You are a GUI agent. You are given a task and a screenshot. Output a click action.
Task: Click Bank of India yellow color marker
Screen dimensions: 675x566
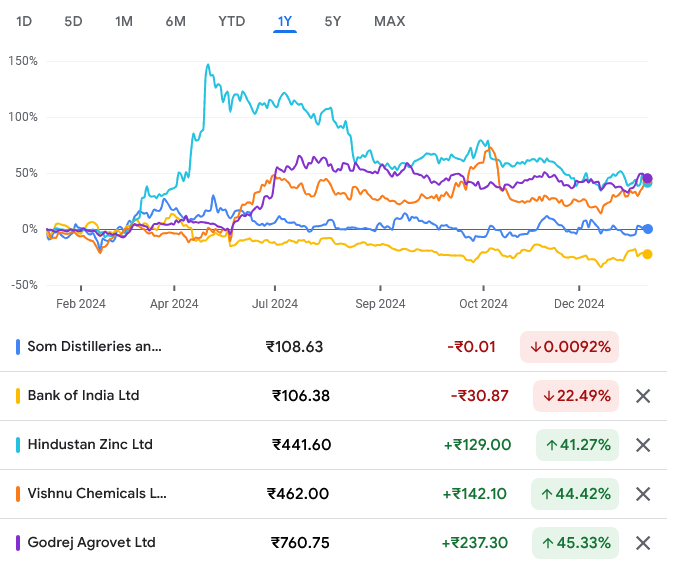[x=18, y=396]
